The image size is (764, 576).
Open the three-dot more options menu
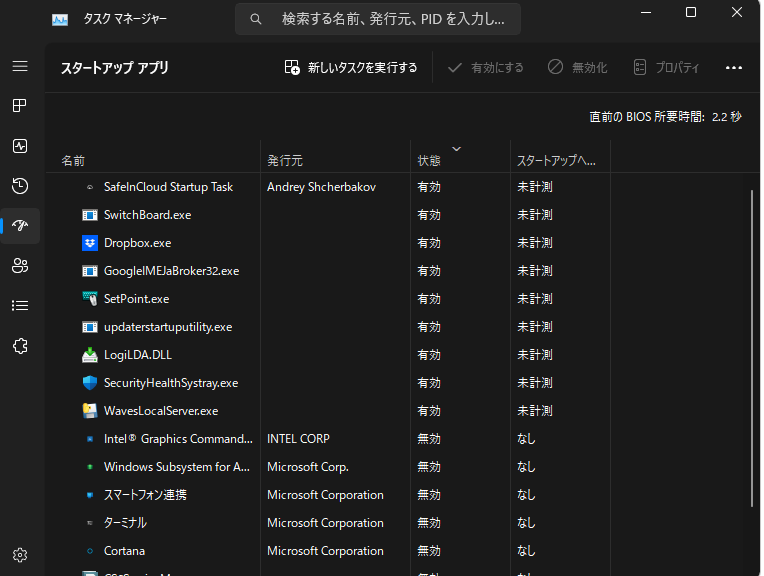[x=734, y=68]
